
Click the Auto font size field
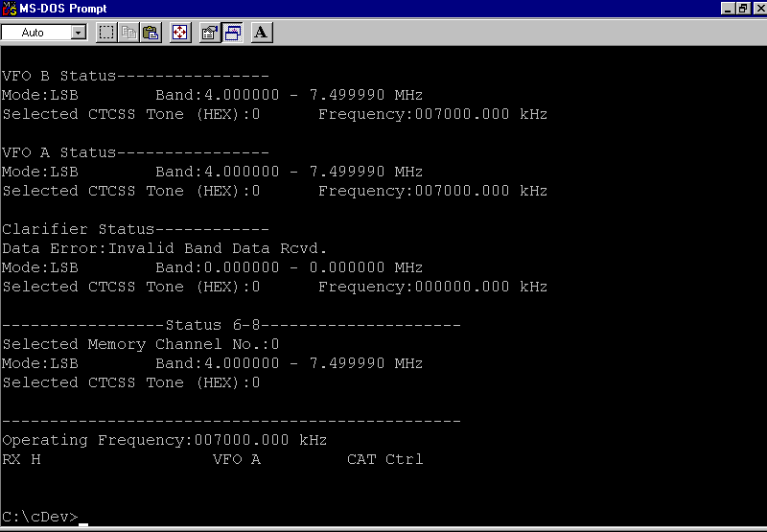35,33
